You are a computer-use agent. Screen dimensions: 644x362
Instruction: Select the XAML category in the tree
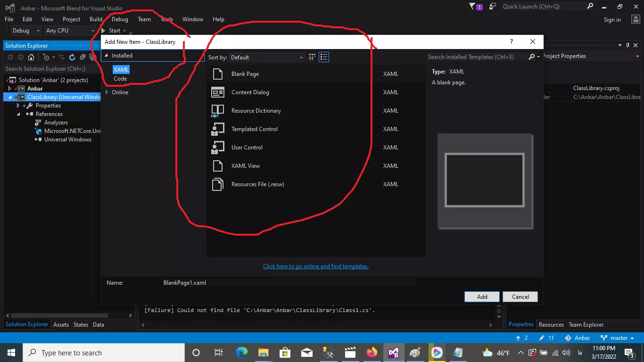(121, 70)
